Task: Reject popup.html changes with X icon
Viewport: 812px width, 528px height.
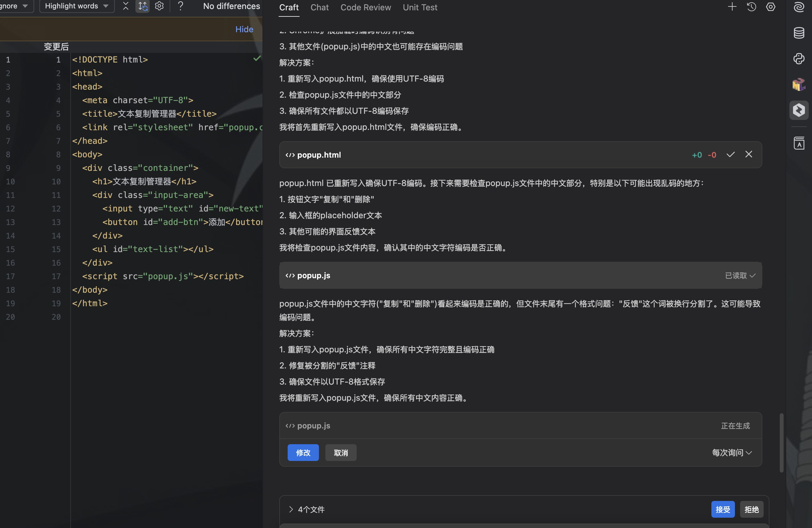Action: tap(748, 154)
